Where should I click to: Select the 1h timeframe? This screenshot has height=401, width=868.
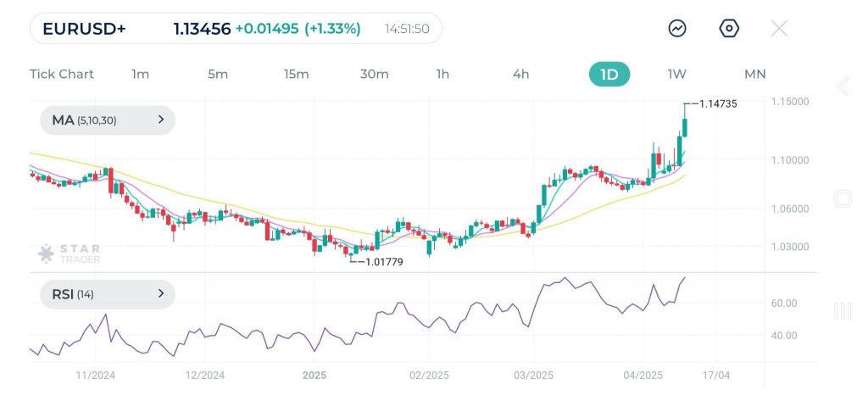(x=442, y=75)
